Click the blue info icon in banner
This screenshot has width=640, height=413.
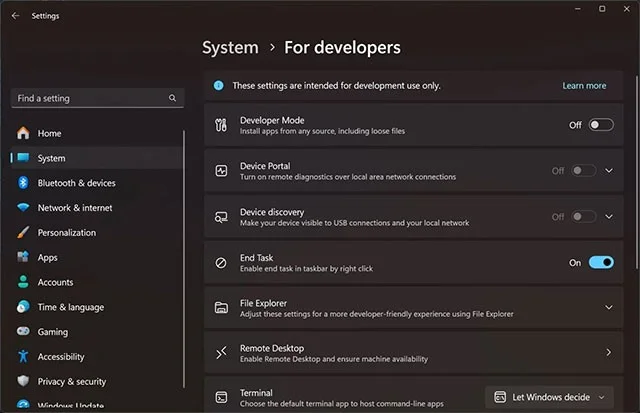coord(219,85)
